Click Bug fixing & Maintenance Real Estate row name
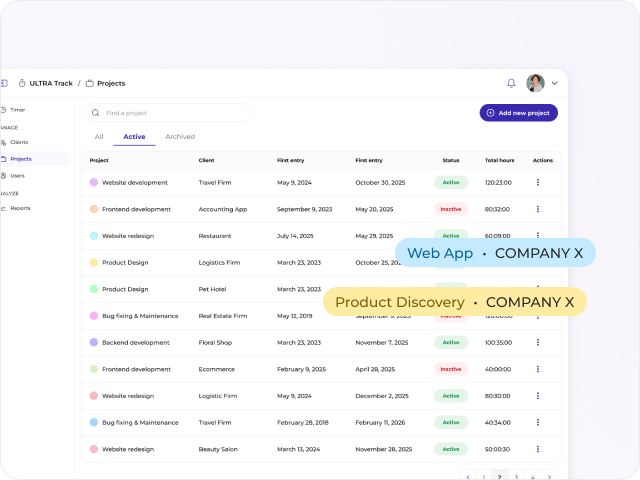 point(140,316)
